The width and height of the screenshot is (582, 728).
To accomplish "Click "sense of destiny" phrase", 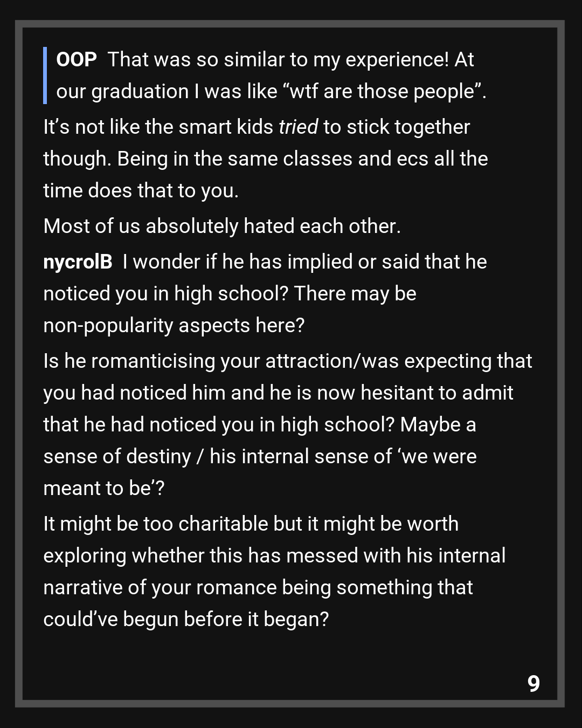I will click(x=117, y=457).
